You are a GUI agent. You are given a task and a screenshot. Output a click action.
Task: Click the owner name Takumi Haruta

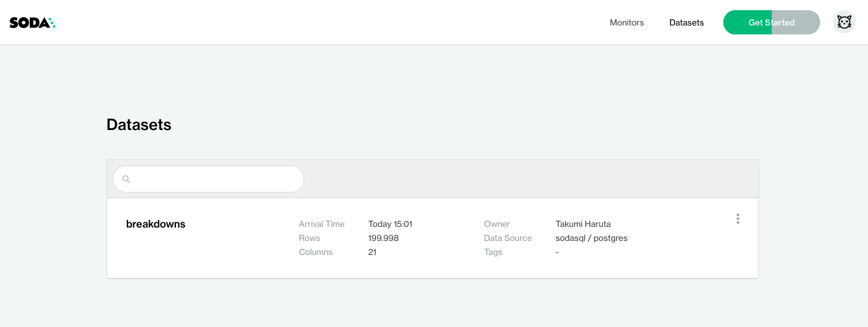pyautogui.click(x=583, y=224)
